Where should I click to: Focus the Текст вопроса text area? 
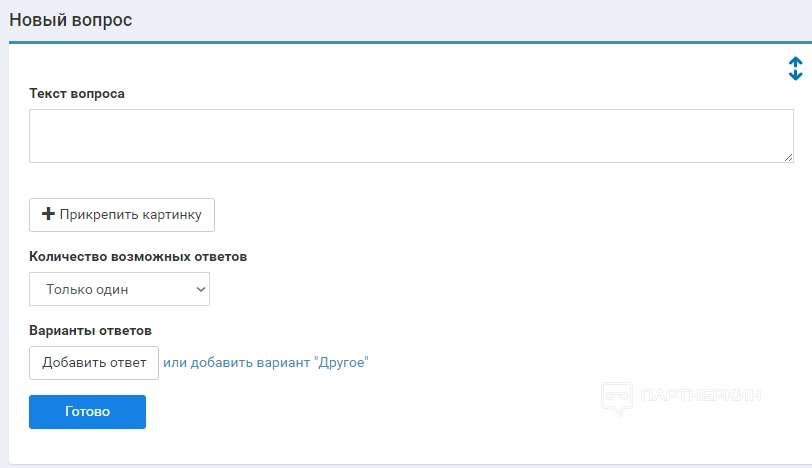click(410, 136)
